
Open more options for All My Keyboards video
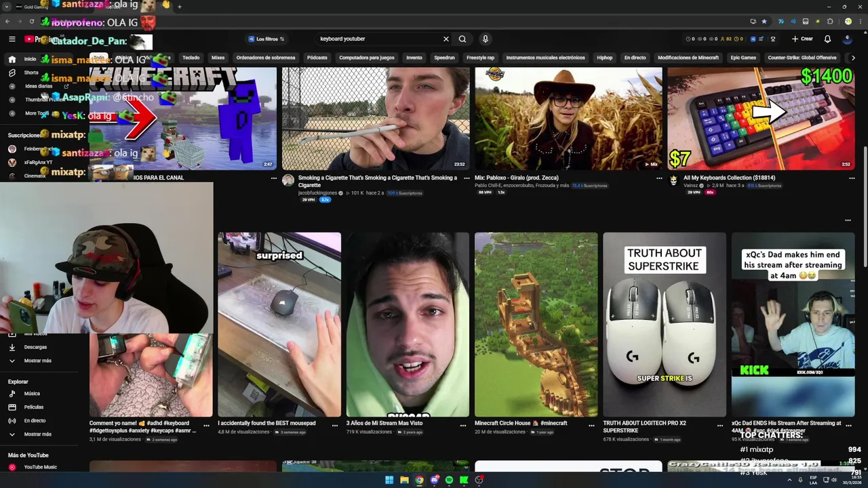pos(852,178)
